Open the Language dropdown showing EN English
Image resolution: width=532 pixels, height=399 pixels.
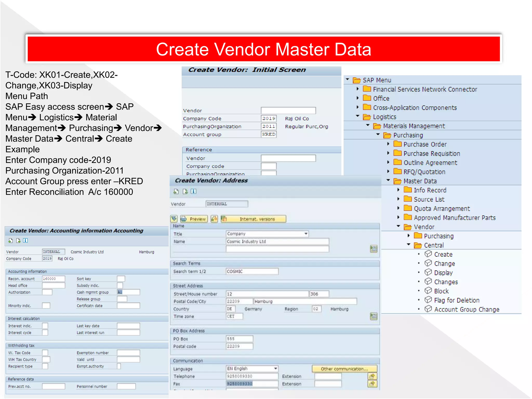pyautogui.click(x=275, y=368)
